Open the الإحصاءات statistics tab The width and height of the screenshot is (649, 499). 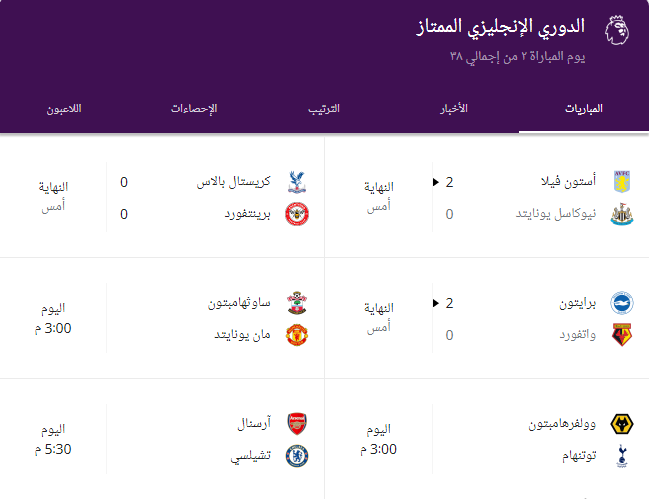coord(194,109)
